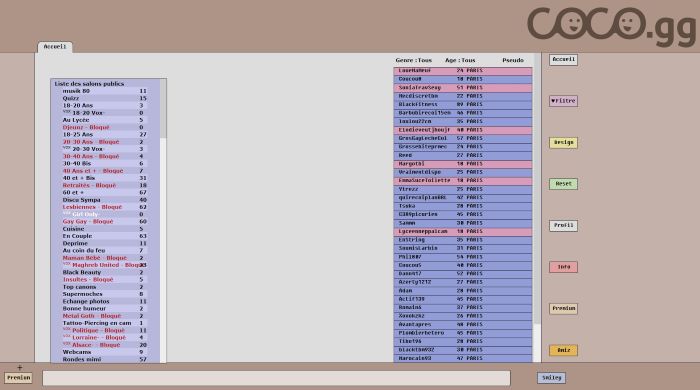Viewport: 700px width, 390px height.
Task: Click the salon list scrollbar
Action: pyautogui.click(x=163, y=221)
